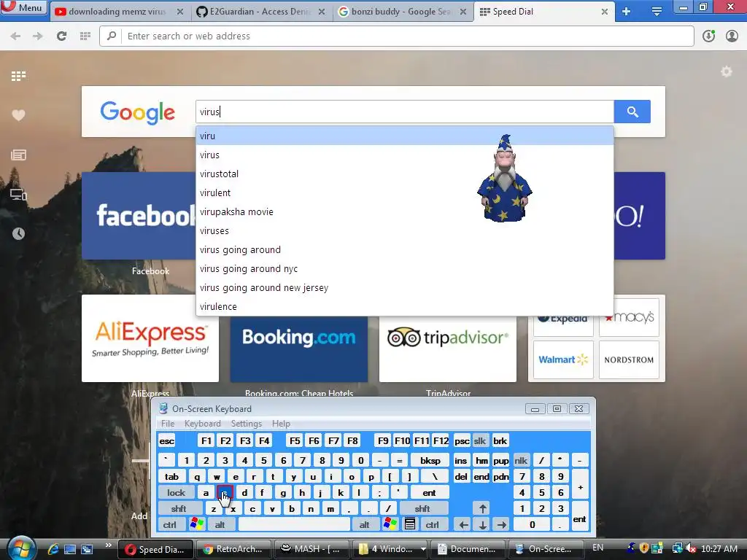This screenshot has height=560, width=747.
Task: Select the 'viruses' suggestion
Action: click(x=404, y=231)
